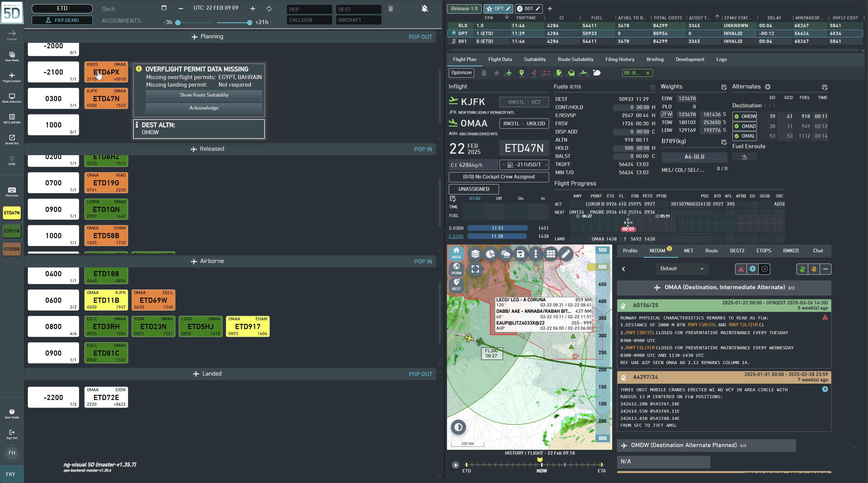Screen dimensions: 868x483
Task: Open the Flight Creator sidebar icon
Action: (12, 77)
